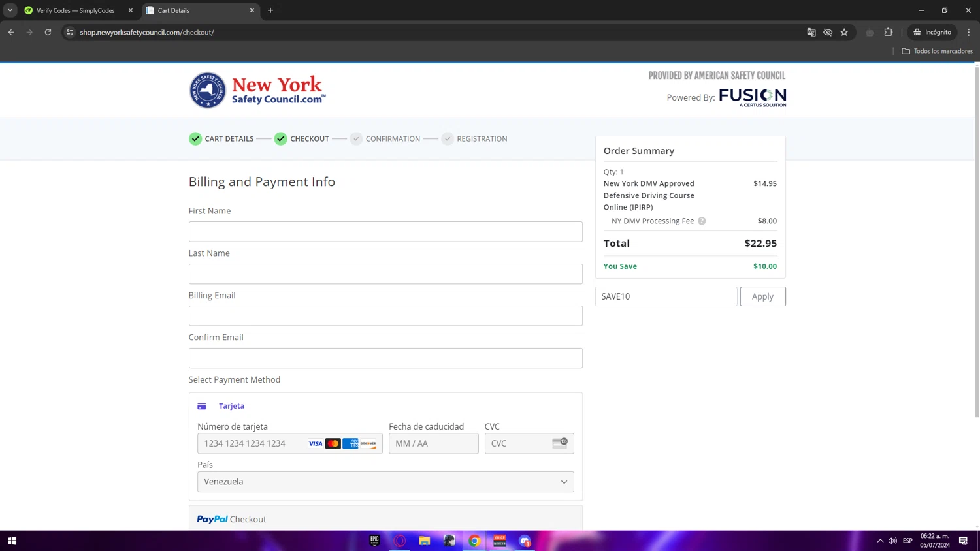
Task: Click the help icon beside NY DMV Processing Fee
Action: click(x=702, y=221)
